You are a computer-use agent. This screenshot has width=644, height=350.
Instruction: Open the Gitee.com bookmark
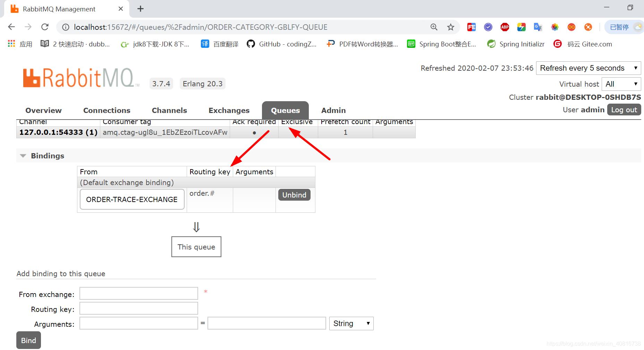click(583, 44)
